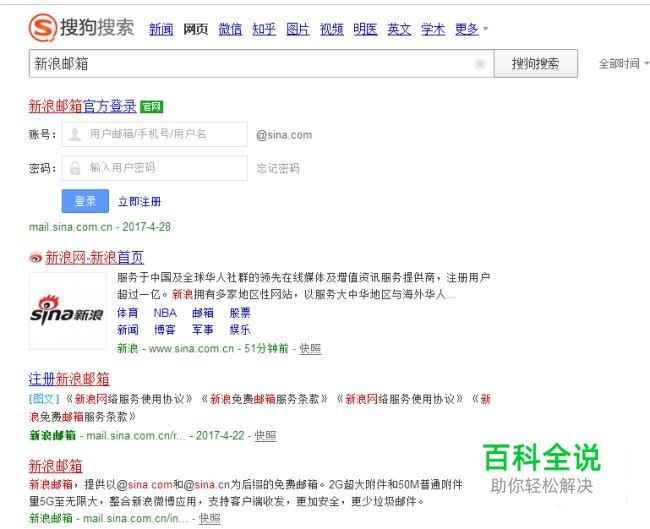Open 快照 for www.sina.com.cn result
The height and width of the screenshot is (529, 650).
pyautogui.click(x=310, y=349)
